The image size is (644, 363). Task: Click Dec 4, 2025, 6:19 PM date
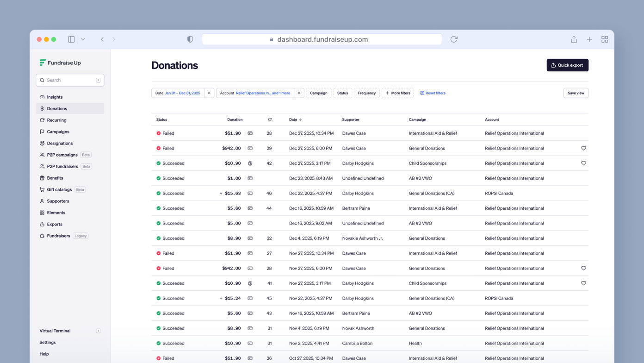(x=309, y=238)
